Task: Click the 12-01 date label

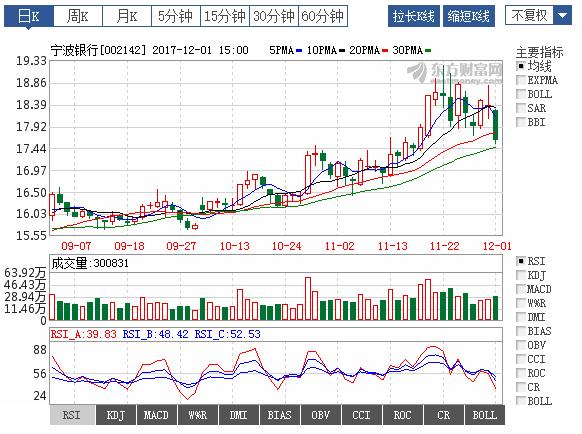Action: click(x=497, y=246)
